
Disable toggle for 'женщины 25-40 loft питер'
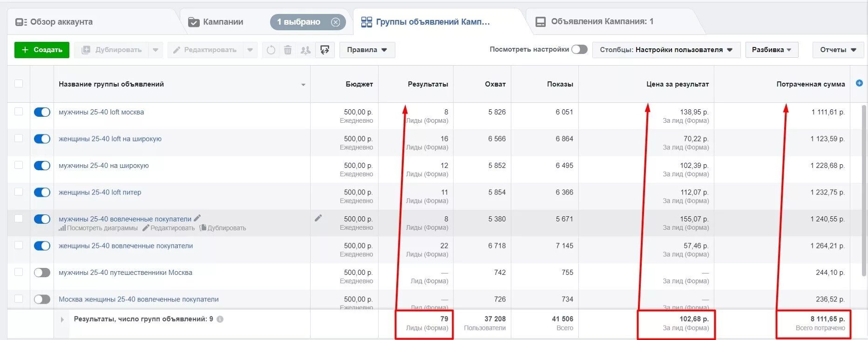(42, 192)
